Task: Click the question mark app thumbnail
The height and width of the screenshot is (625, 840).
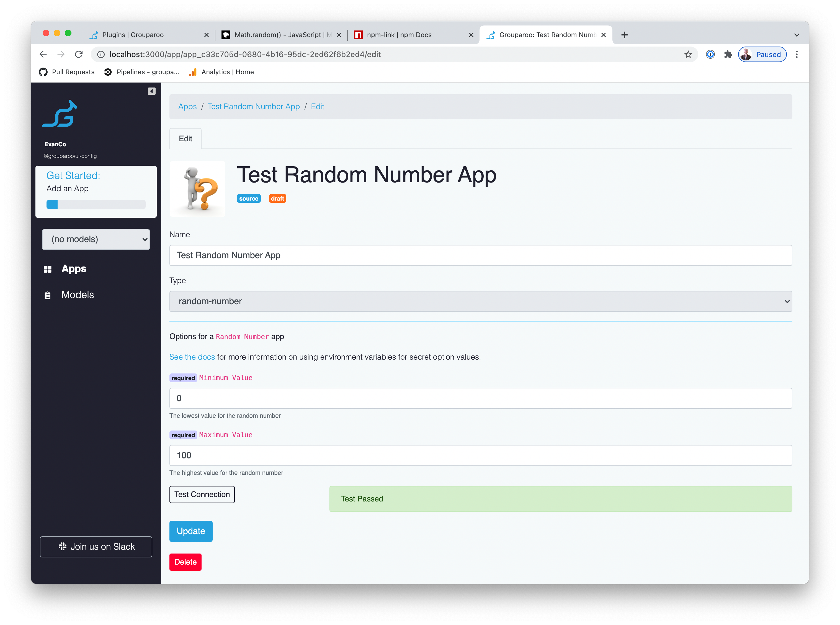Action: (197, 189)
